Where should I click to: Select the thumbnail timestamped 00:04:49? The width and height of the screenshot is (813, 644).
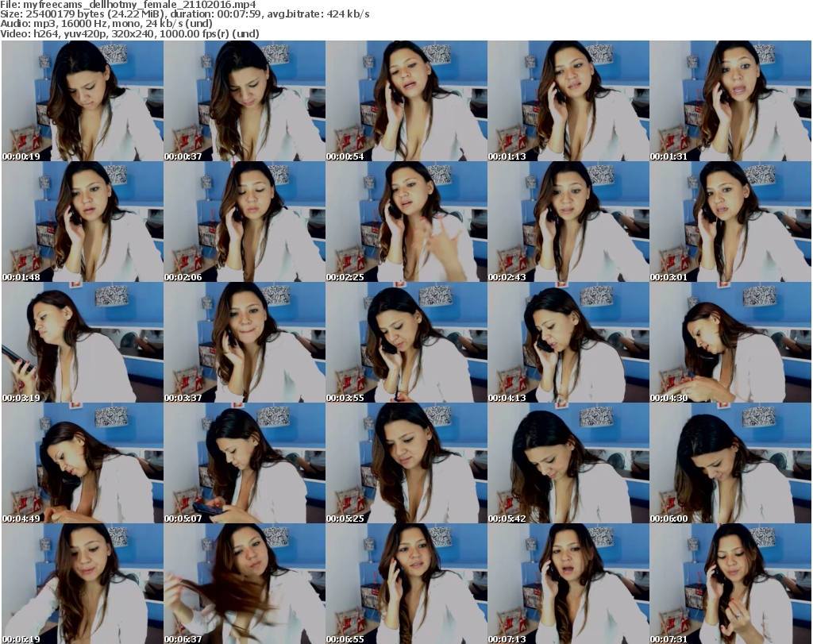(82, 463)
